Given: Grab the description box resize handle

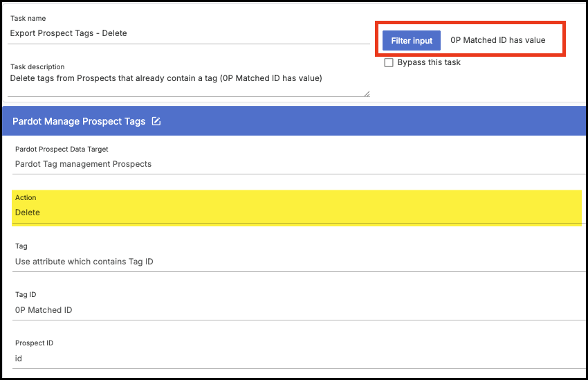Looking at the screenshot, I should [x=367, y=93].
